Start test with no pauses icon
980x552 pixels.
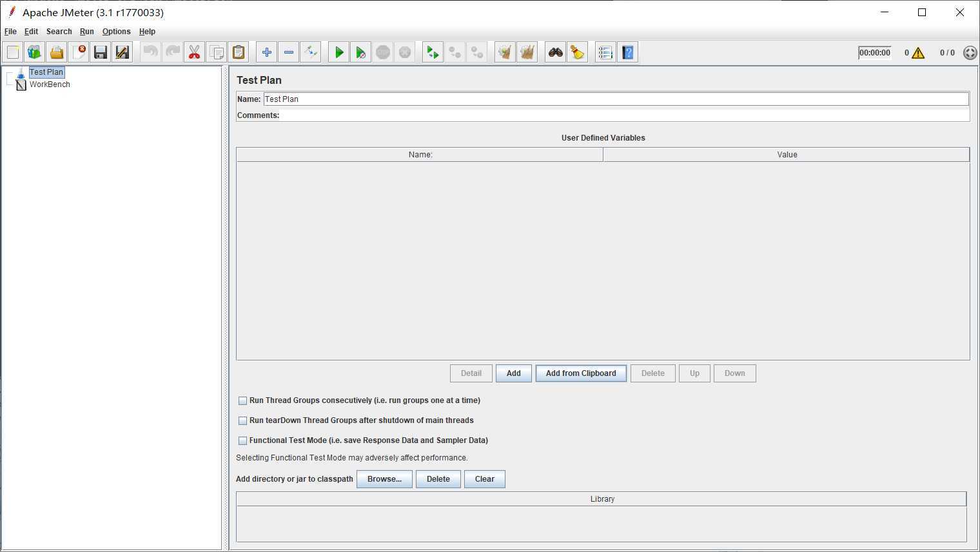(x=361, y=52)
